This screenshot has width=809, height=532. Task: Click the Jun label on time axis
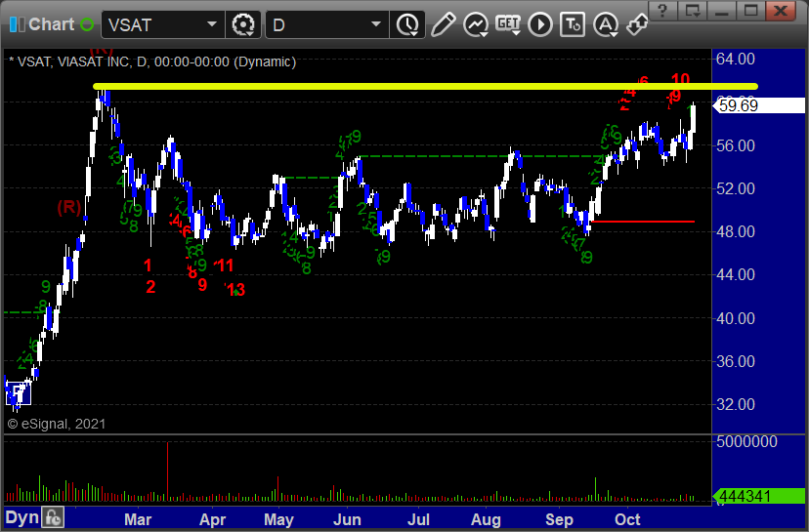(x=347, y=519)
